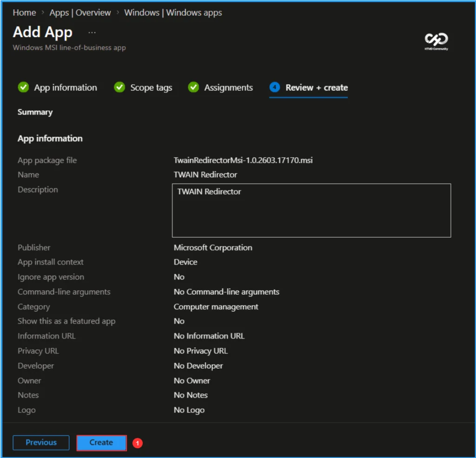This screenshot has width=476, height=458.
Task: Click the No Developer value
Action: [x=198, y=365]
